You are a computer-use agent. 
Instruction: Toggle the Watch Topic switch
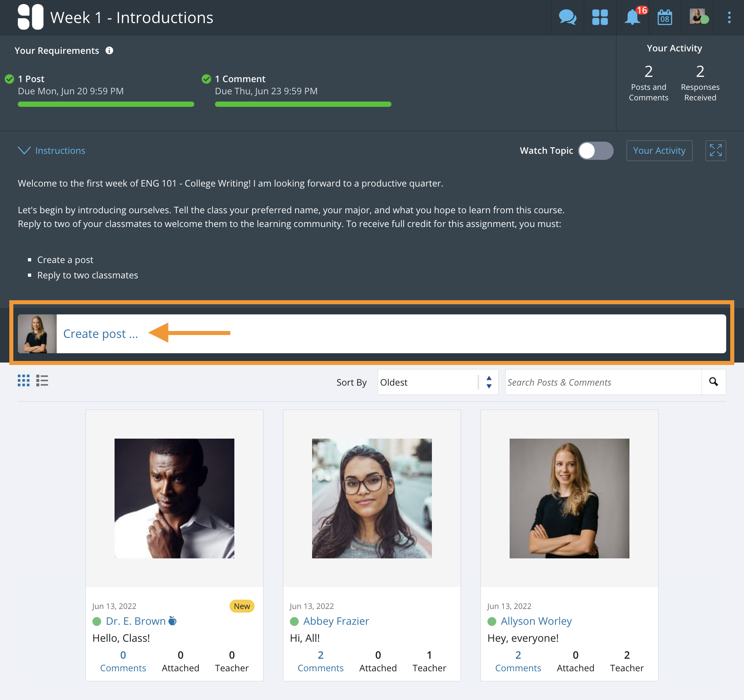click(595, 151)
